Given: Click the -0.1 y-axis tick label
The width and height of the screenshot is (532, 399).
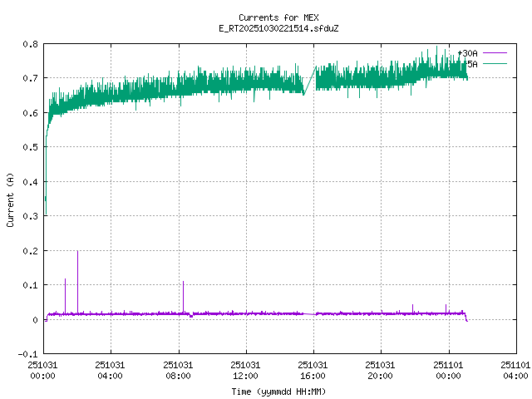Looking at the screenshot, I should pos(27,354).
